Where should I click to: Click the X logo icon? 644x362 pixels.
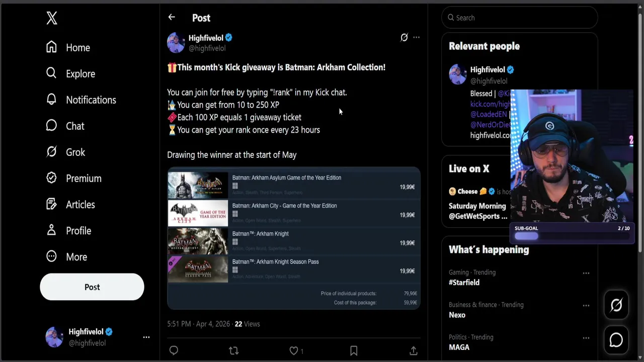click(52, 19)
